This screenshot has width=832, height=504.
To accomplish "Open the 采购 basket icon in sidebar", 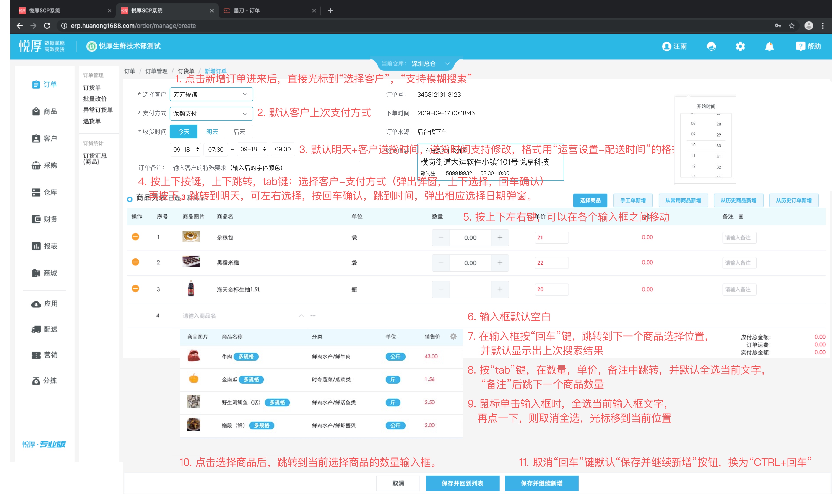I will click(36, 165).
